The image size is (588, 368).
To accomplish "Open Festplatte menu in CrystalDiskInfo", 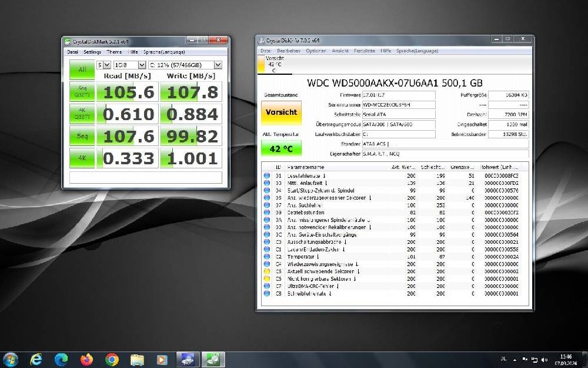I will tap(365, 51).
